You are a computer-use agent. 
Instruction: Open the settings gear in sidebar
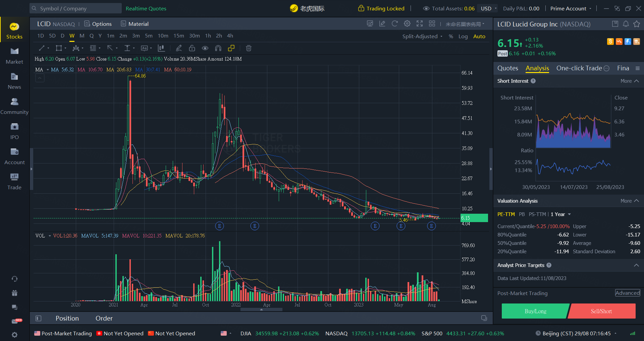[x=14, y=335]
